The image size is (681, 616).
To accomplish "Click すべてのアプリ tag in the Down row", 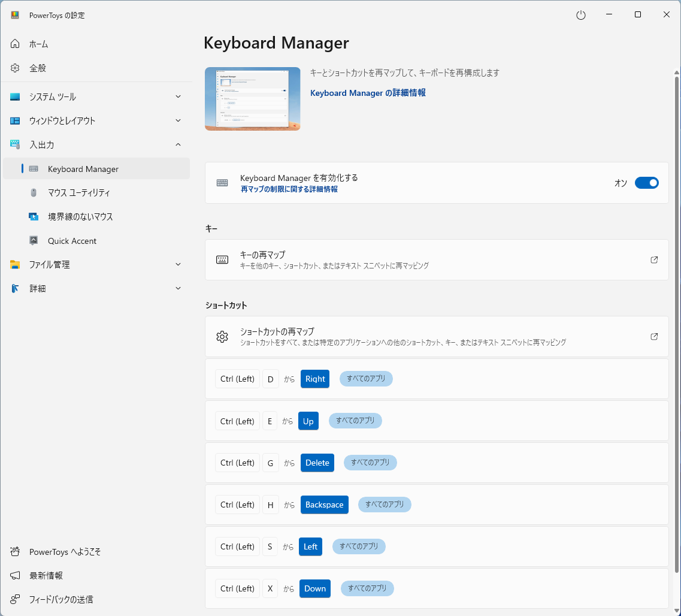I will point(367,588).
